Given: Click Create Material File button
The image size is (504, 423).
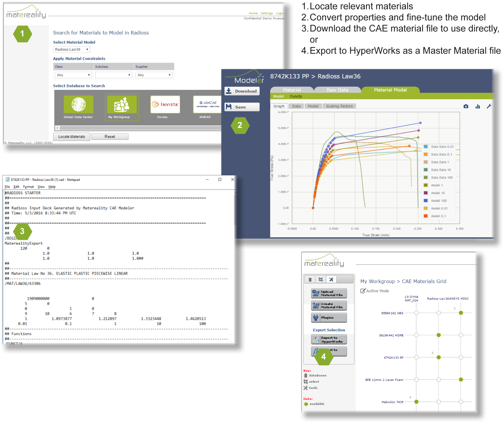Looking at the screenshot, I should point(329,306).
